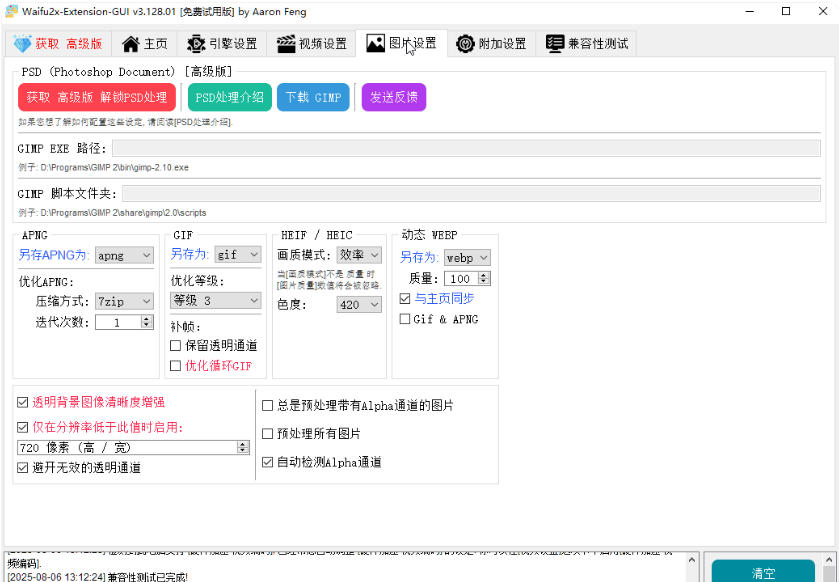Open the HEIF 色度 420 dropdown
This screenshot has height=582, width=839.
[x=359, y=305]
